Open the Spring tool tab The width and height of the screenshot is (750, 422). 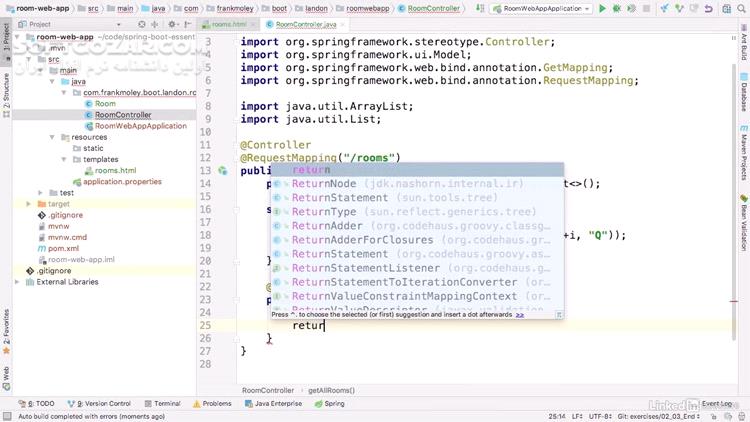(330, 404)
